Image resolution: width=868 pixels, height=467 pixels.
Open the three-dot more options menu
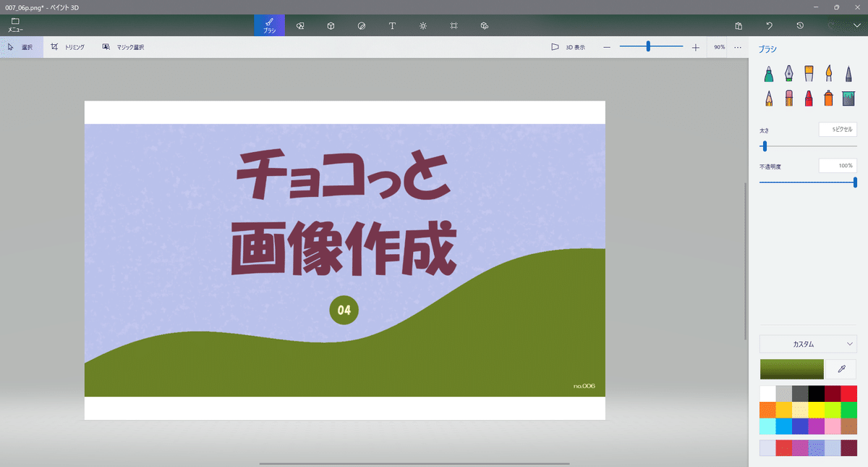point(738,47)
